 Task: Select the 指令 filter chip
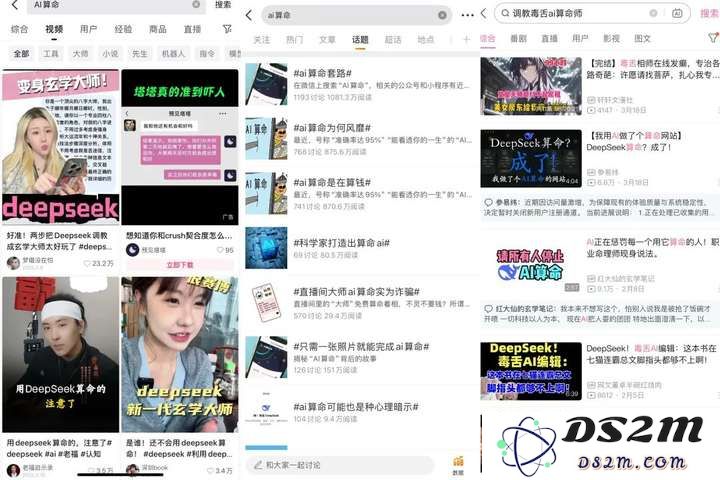(x=207, y=54)
